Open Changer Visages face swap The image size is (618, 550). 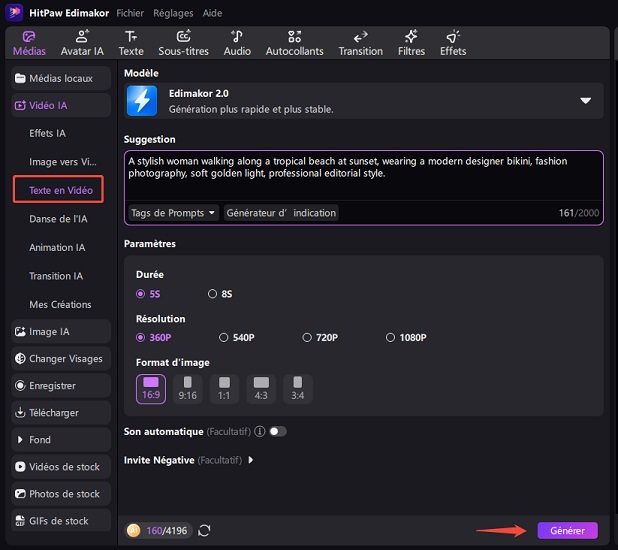point(61,359)
